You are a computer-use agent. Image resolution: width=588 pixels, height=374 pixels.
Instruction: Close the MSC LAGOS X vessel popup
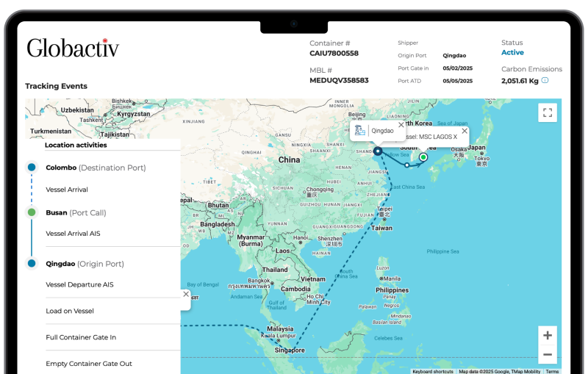(x=465, y=131)
